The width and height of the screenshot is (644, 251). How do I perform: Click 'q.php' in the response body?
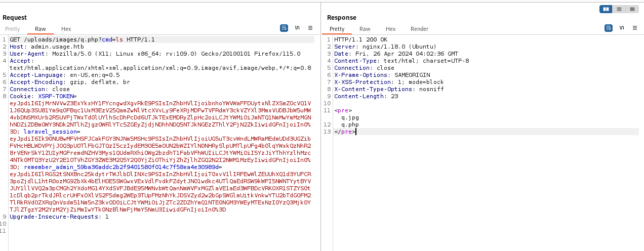coord(350,124)
